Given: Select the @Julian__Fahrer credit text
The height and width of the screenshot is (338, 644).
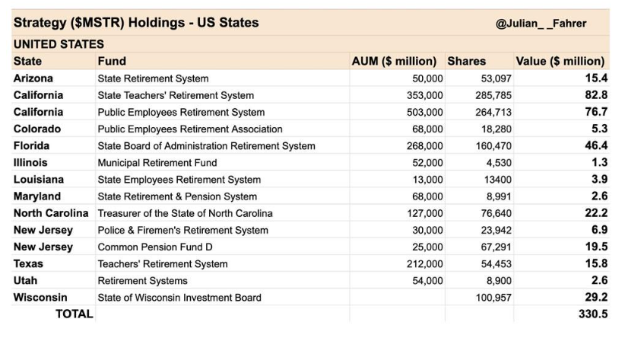Looking at the screenshot, I should (x=541, y=24).
